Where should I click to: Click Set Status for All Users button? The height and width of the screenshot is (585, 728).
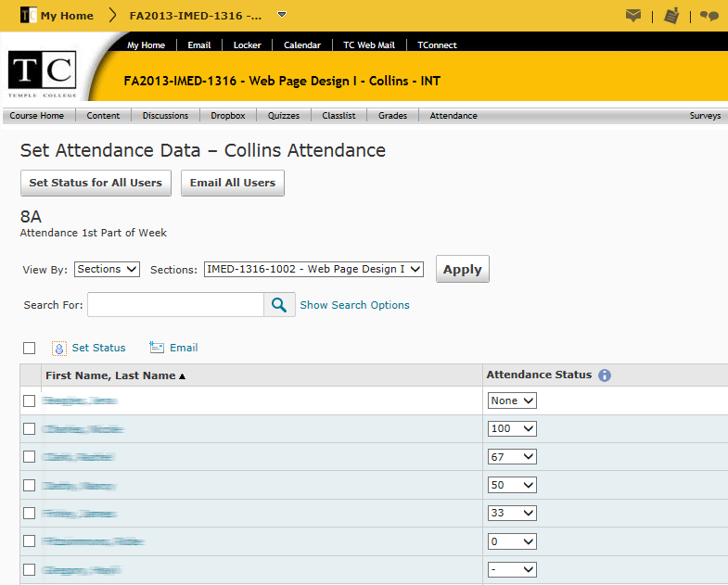[x=96, y=183]
